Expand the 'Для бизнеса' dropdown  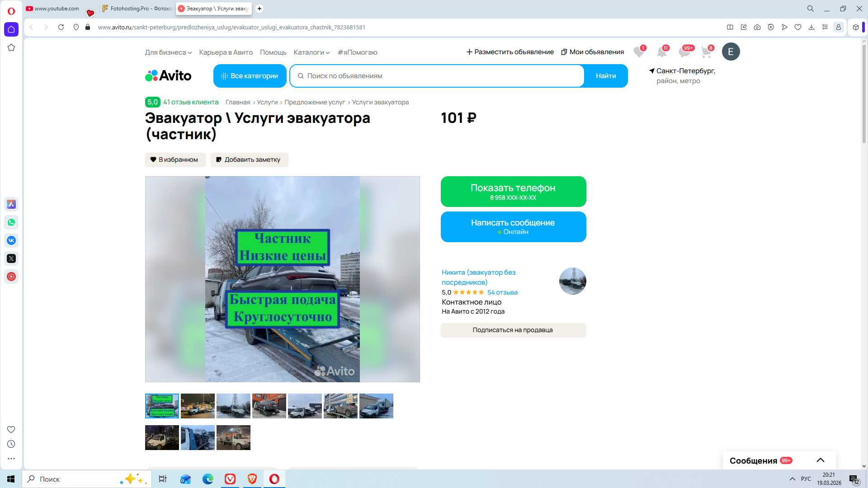(x=168, y=52)
